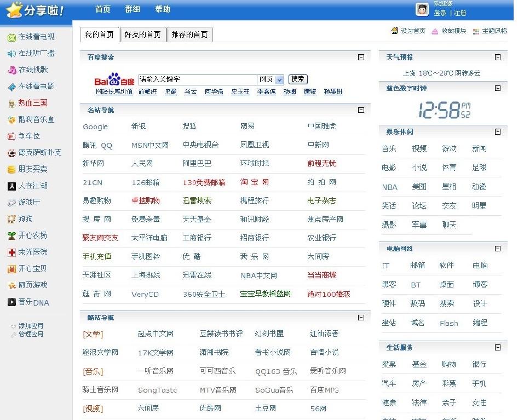Click the 上海 weather forecast text

(x=441, y=73)
